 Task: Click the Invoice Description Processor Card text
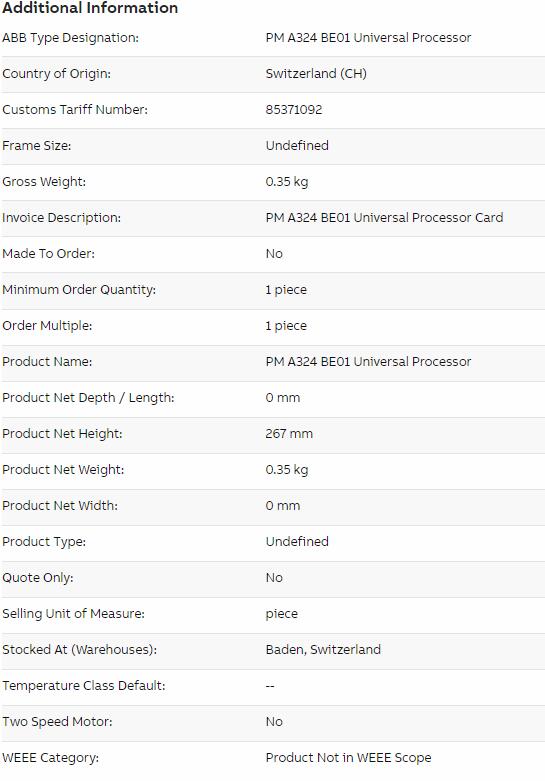(384, 218)
